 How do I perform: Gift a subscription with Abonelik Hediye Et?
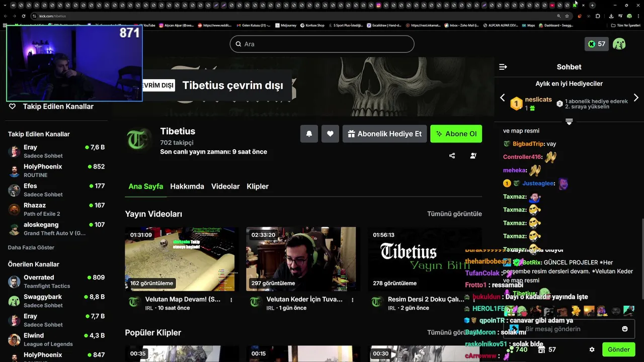(385, 134)
